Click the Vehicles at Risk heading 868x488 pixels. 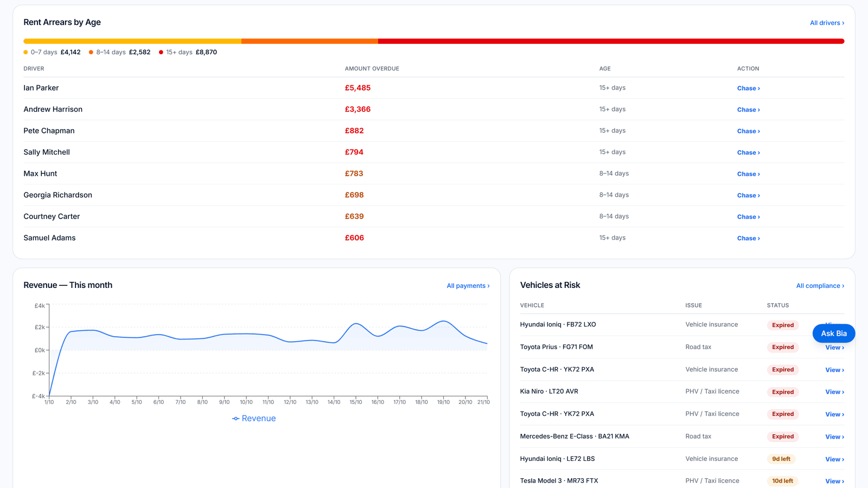coord(550,285)
